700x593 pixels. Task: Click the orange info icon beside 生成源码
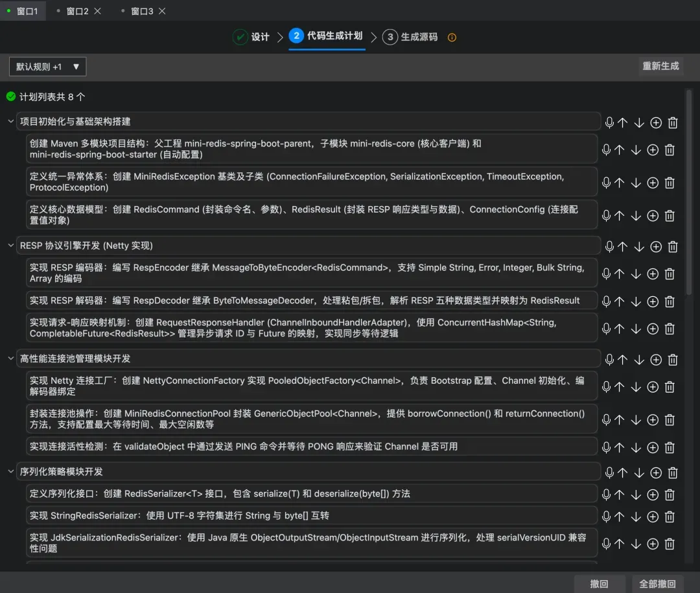(452, 38)
